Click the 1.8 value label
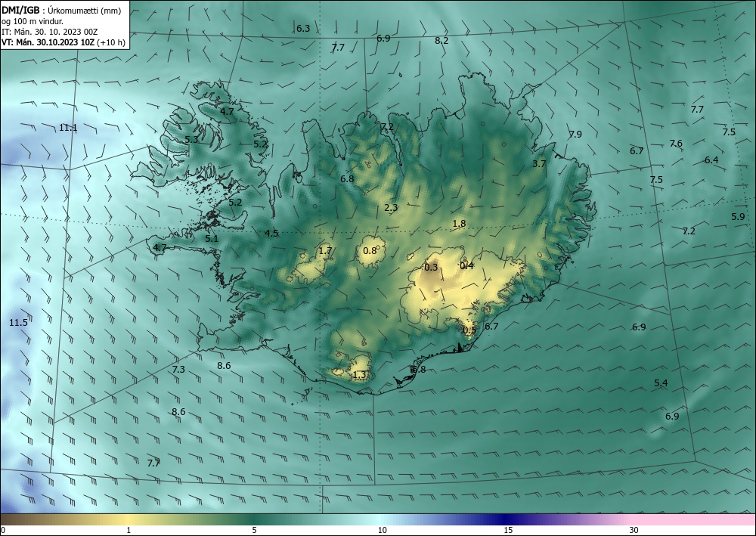The height and width of the screenshot is (536, 756). 459,224
